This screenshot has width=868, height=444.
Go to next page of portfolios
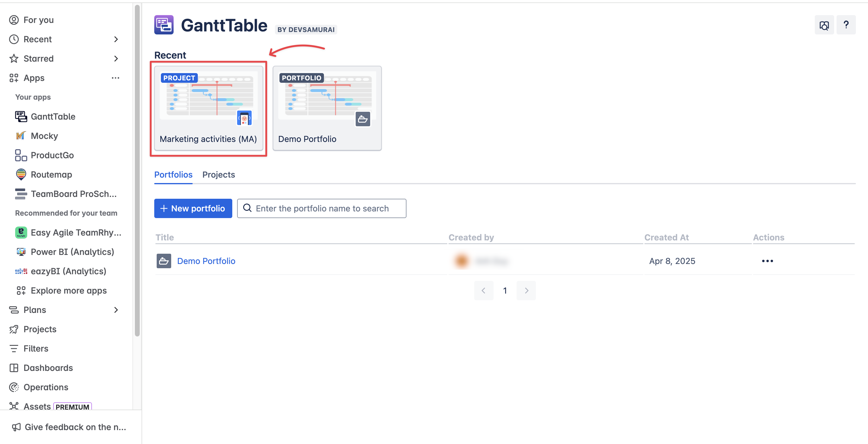(526, 291)
